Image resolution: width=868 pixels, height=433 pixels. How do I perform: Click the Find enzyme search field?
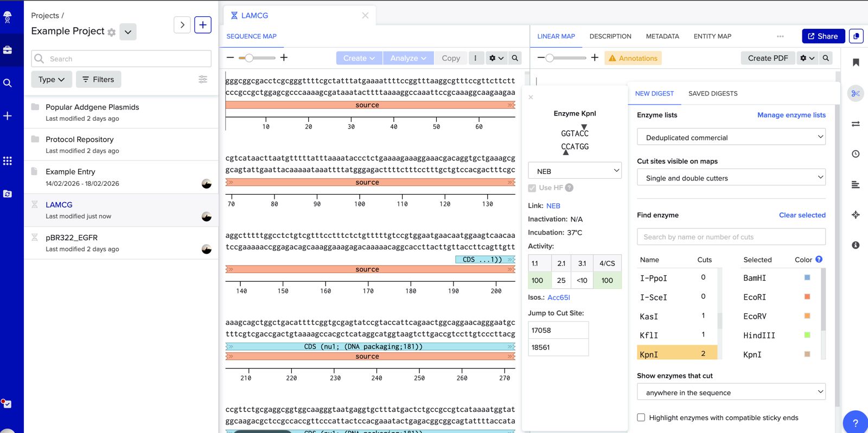[731, 237]
